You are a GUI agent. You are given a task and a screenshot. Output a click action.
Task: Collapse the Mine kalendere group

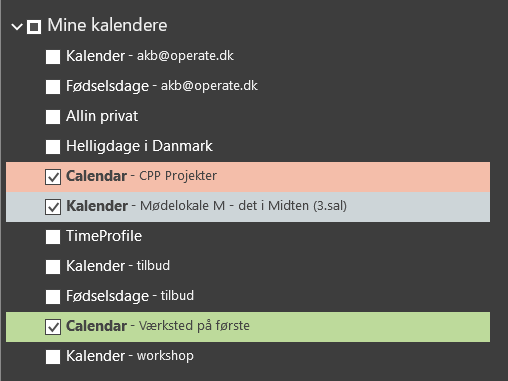(17, 26)
